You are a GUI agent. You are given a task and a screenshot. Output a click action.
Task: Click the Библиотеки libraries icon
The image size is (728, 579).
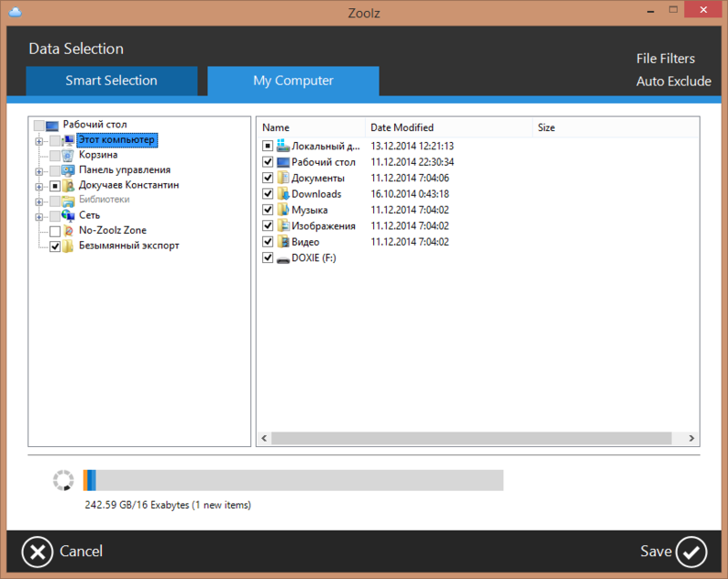pyautogui.click(x=68, y=200)
